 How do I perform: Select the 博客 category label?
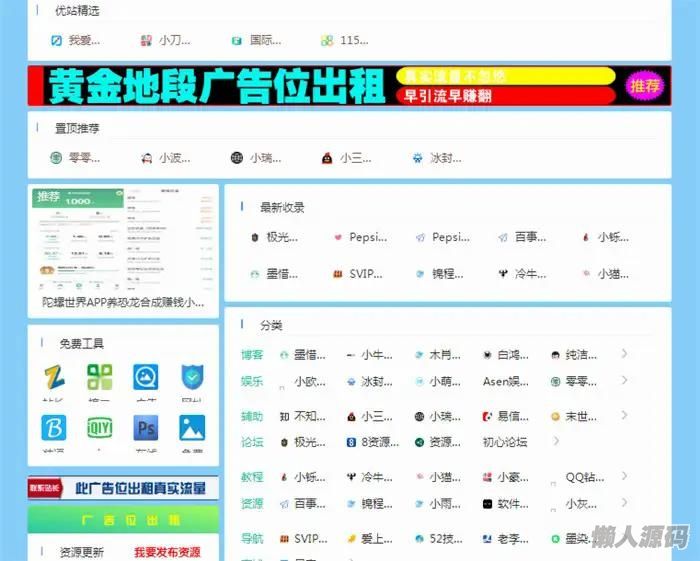coord(252,355)
